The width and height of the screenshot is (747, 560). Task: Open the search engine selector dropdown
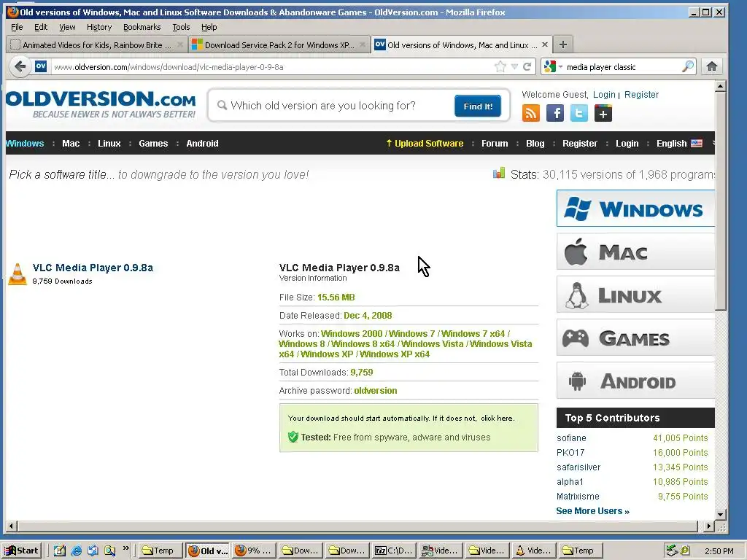tap(554, 66)
